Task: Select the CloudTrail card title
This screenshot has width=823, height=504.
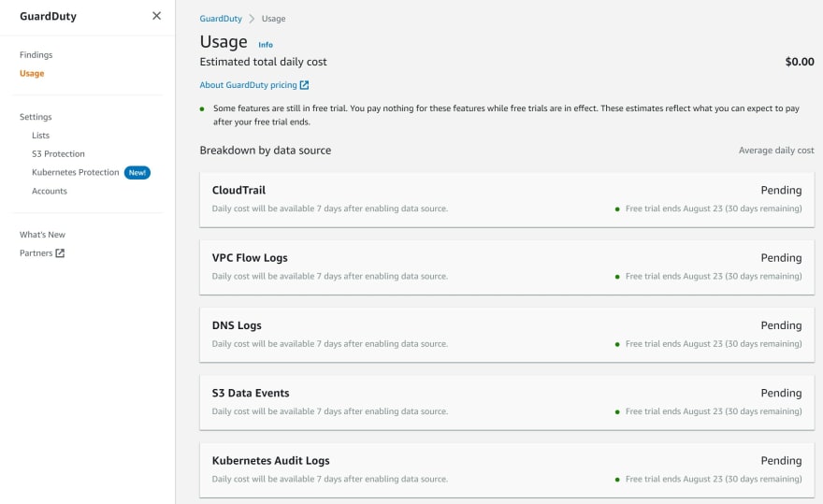Action: [238, 190]
